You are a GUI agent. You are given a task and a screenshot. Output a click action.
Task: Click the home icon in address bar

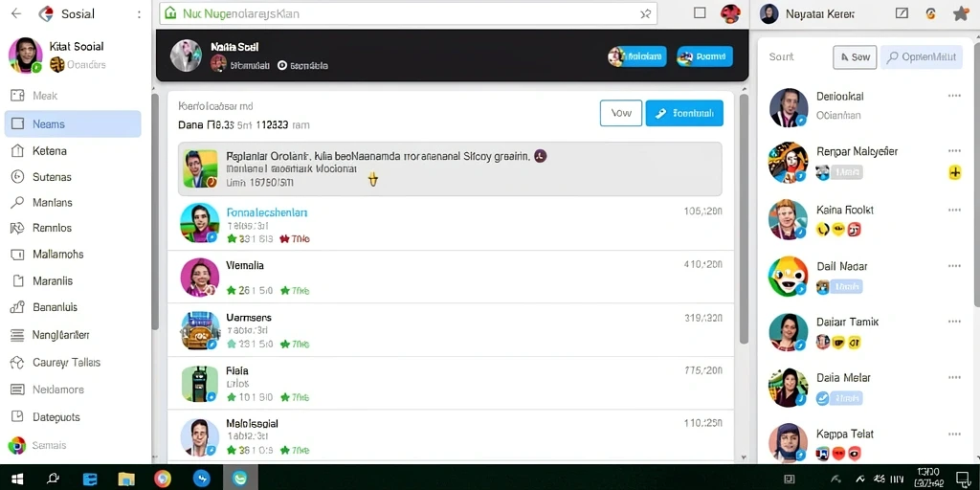(x=169, y=13)
